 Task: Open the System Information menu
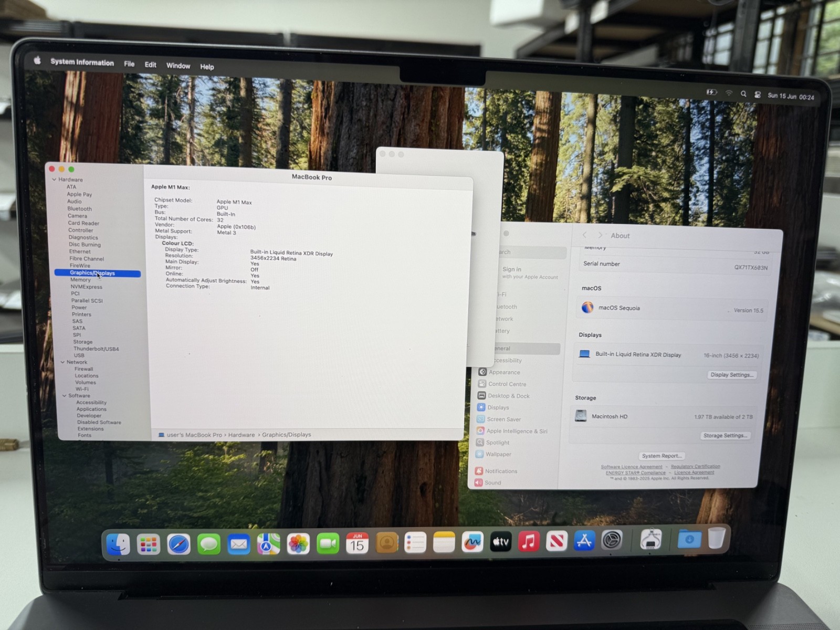pos(82,62)
